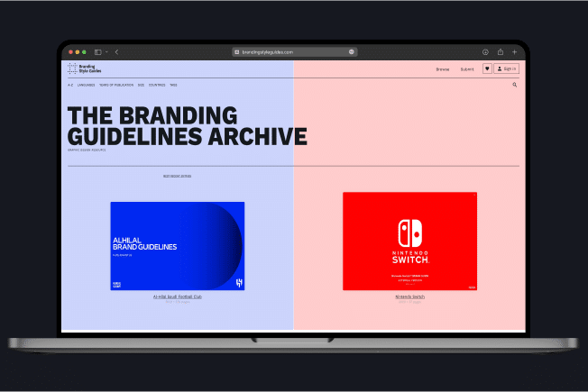The width and height of the screenshot is (588, 392).
Task: Click the Safari share icon
Action: tap(501, 51)
